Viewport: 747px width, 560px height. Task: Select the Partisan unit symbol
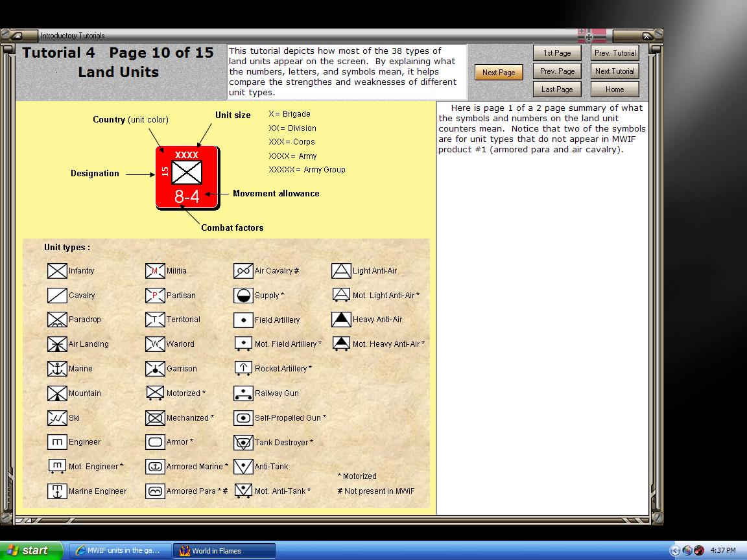click(155, 296)
